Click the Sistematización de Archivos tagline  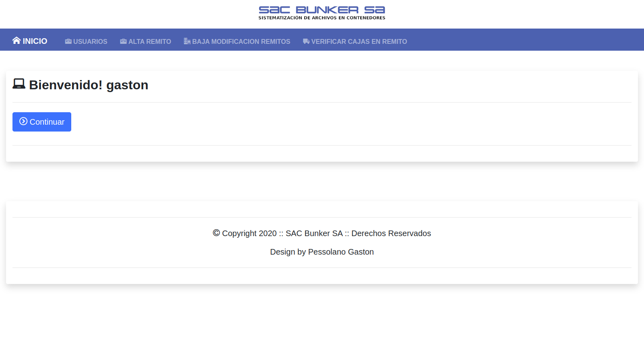pyautogui.click(x=322, y=18)
